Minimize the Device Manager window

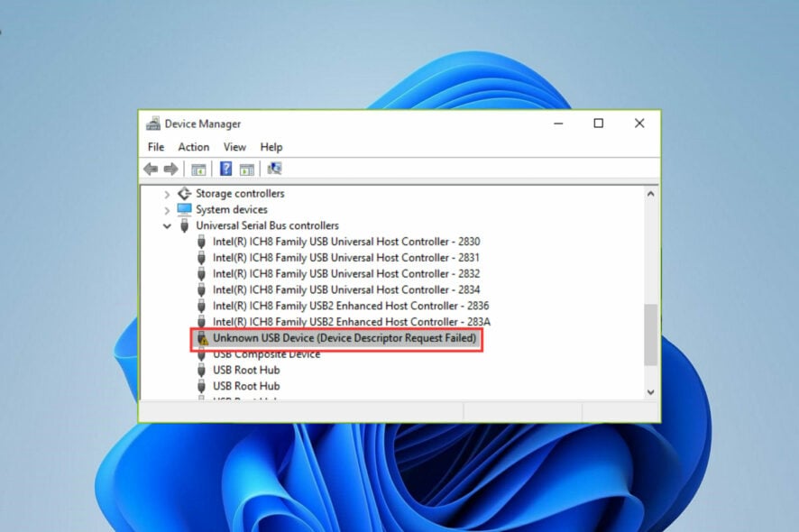click(x=558, y=124)
